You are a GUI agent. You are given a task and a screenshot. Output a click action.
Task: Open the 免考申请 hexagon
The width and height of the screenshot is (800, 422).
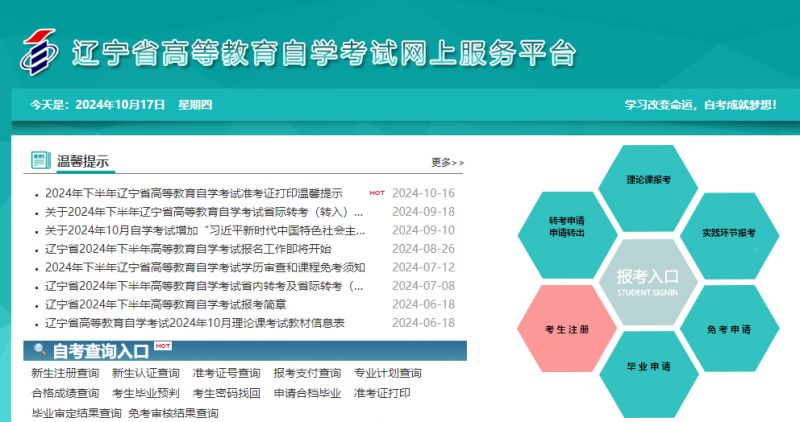(729, 329)
